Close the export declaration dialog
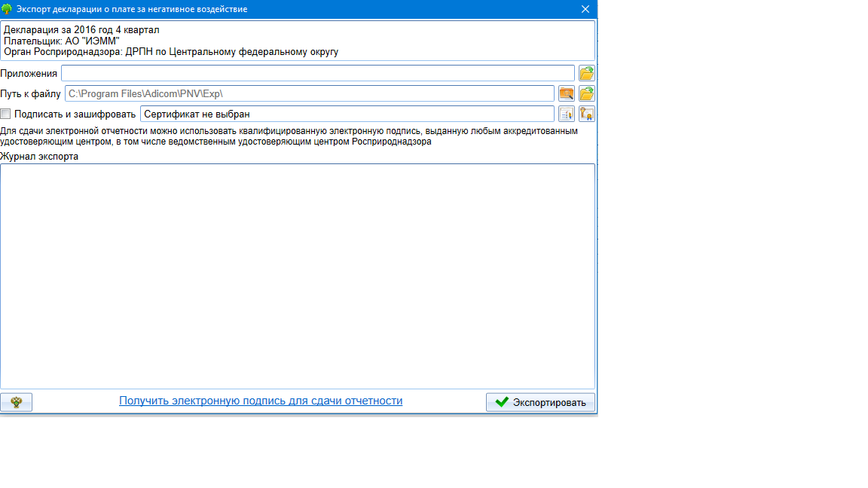Image resolution: width=868 pixels, height=488 pixels. tap(585, 9)
